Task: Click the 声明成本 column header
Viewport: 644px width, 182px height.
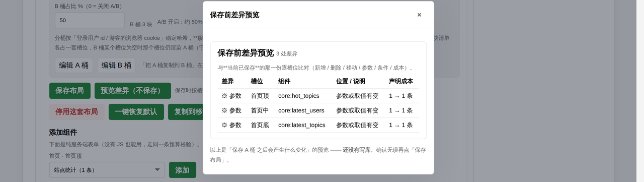Action: 401,81
